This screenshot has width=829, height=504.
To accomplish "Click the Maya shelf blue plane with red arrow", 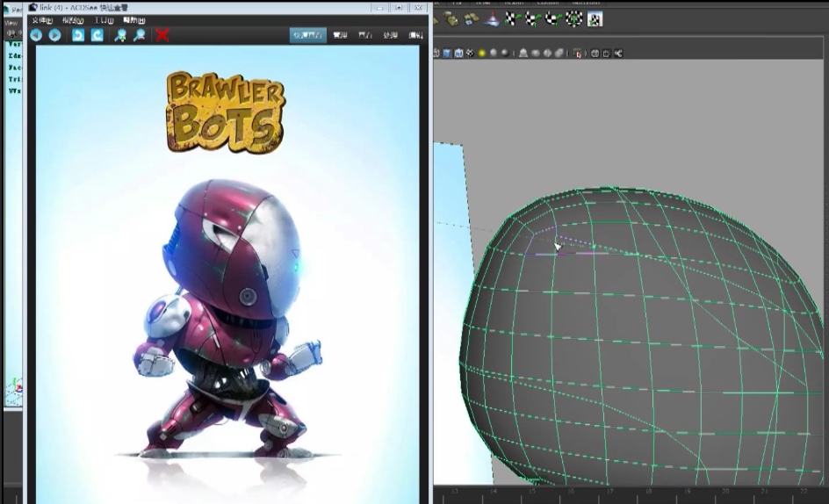I will (x=492, y=19).
